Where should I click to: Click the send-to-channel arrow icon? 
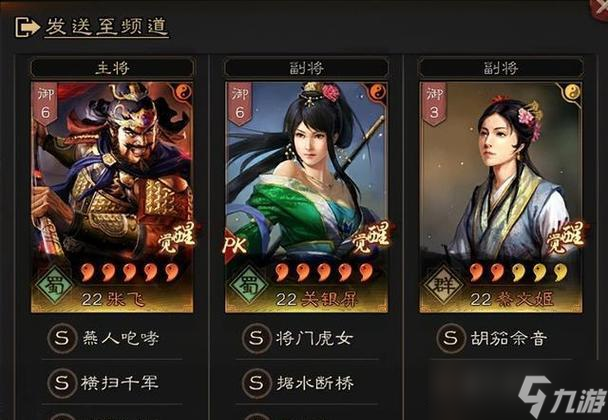(x=27, y=27)
